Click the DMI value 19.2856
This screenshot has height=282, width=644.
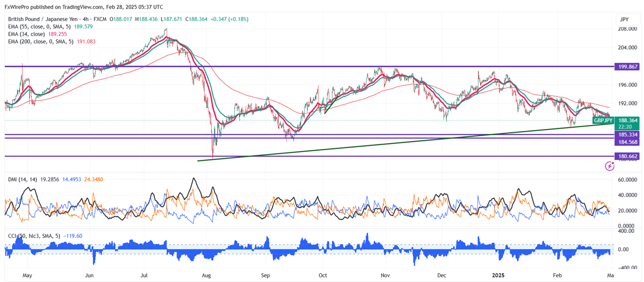[x=50, y=179]
